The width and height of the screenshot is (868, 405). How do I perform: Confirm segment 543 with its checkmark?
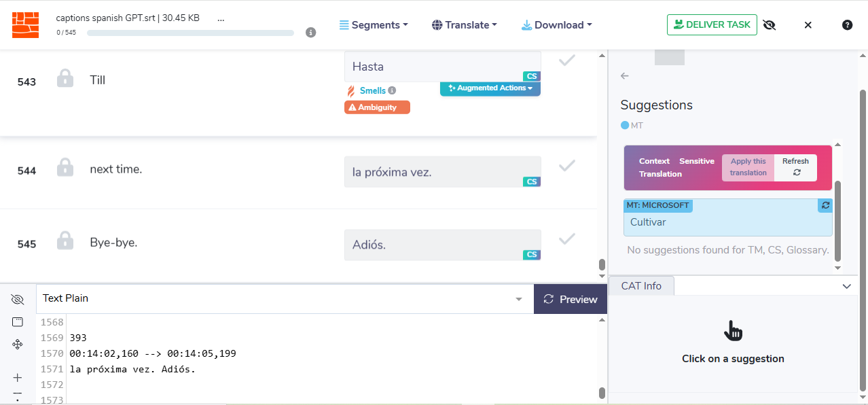pyautogui.click(x=567, y=60)
